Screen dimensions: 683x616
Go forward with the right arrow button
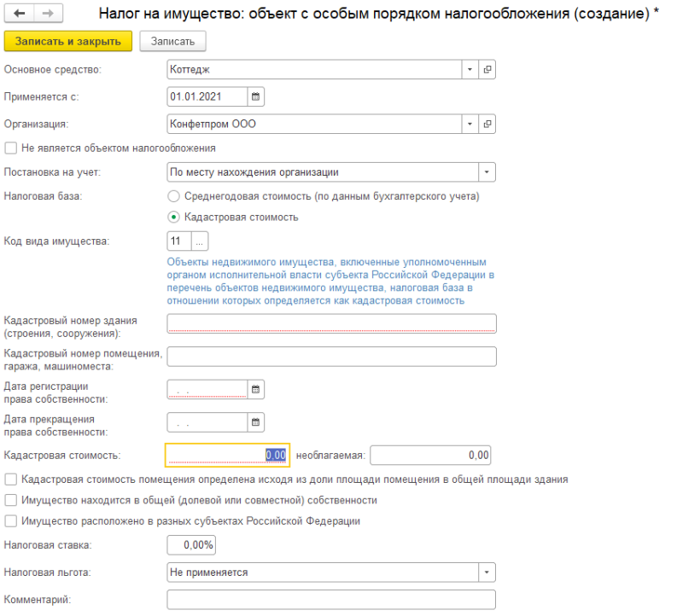pos(48,14)
